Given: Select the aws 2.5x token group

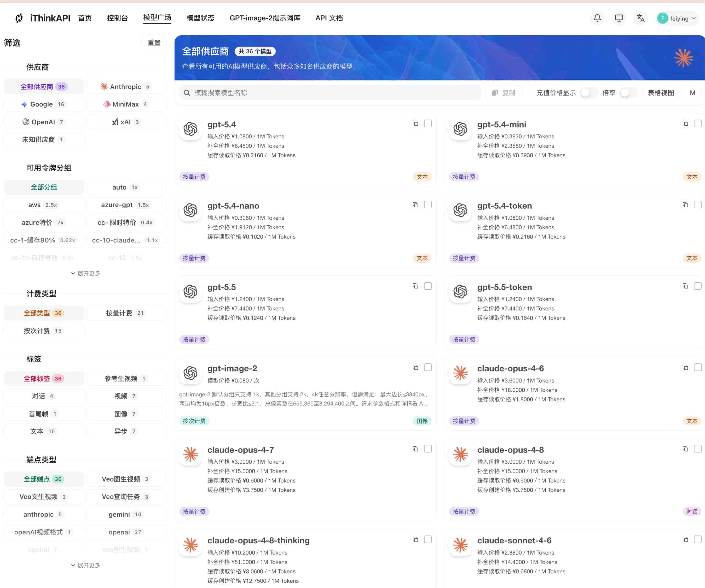Looking at the screenshot, I should coord(44,205).
